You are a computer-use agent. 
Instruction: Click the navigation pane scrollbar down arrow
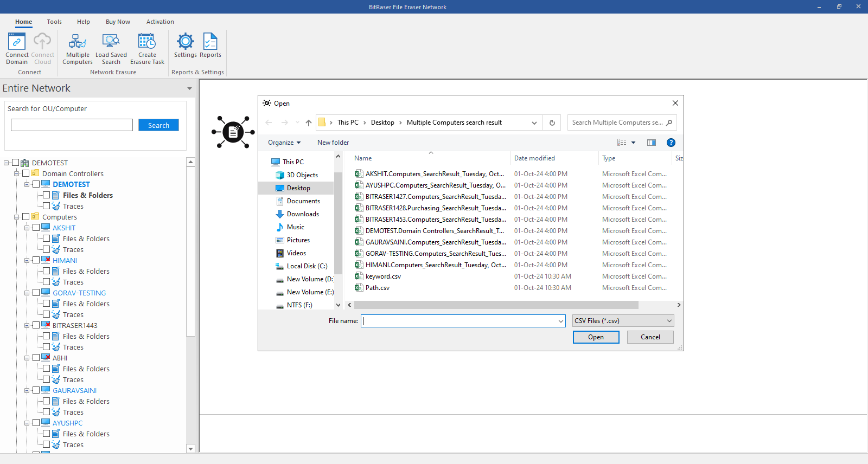click(x=338, y=305)
